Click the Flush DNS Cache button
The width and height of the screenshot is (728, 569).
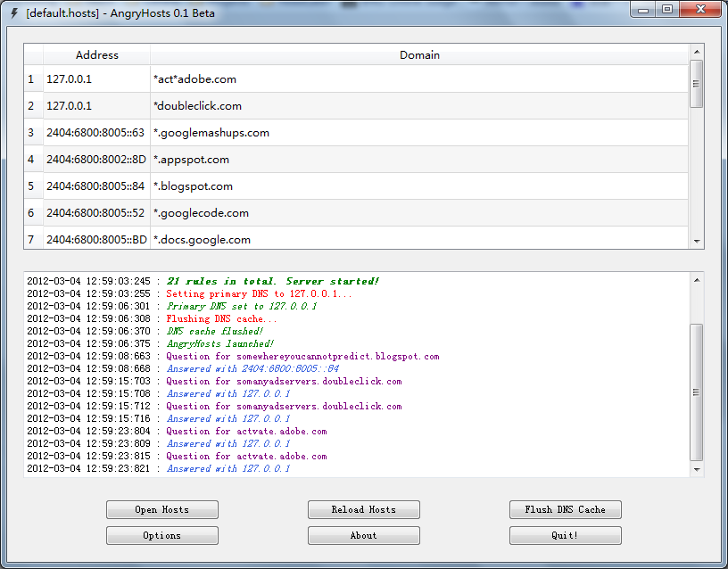tap(565, 509)
